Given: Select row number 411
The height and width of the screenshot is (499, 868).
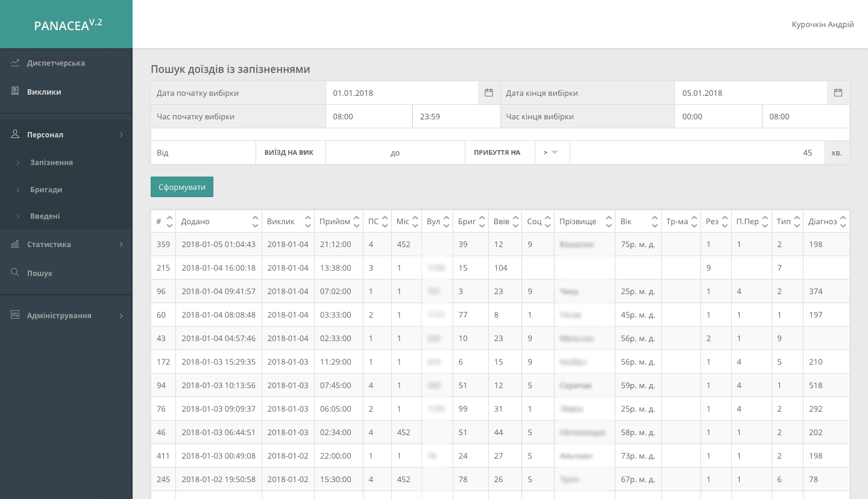Looking at the screenshot, I should [163, 456].
